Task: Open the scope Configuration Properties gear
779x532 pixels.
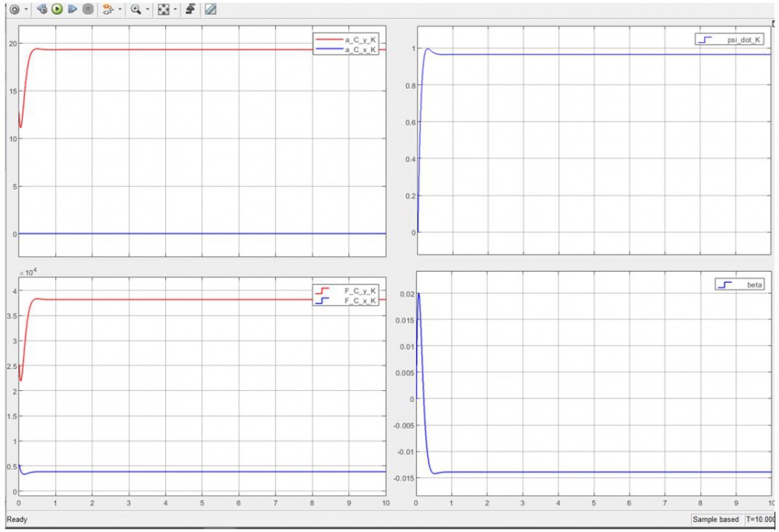Action: (14, 9)
